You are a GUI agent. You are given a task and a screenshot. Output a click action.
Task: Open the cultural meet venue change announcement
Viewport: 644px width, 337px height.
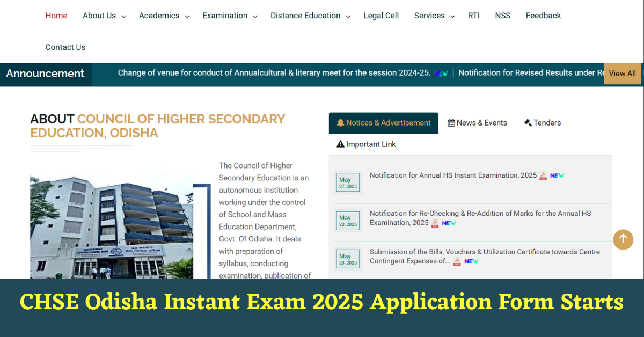(x=274, y=73)
